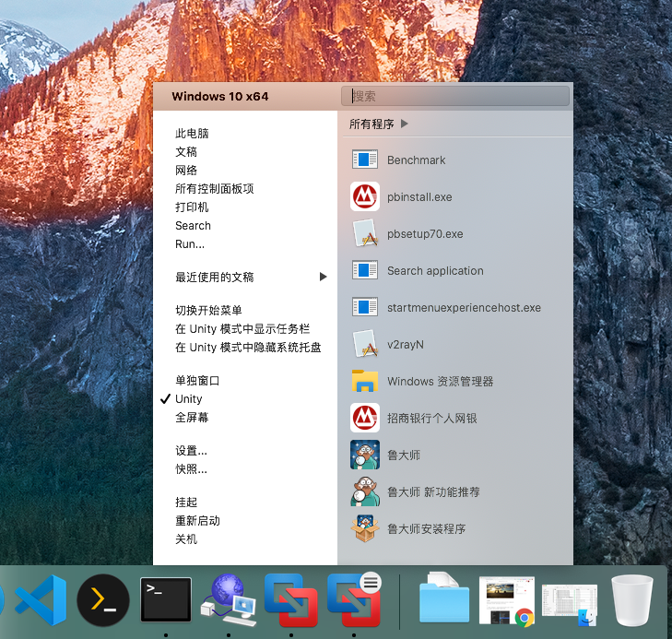Image resolution: width=672 pixels, height=639 pixels.
Task: Open 文稿 menu item
Action: pyautogui.click(x=186, y=152)
